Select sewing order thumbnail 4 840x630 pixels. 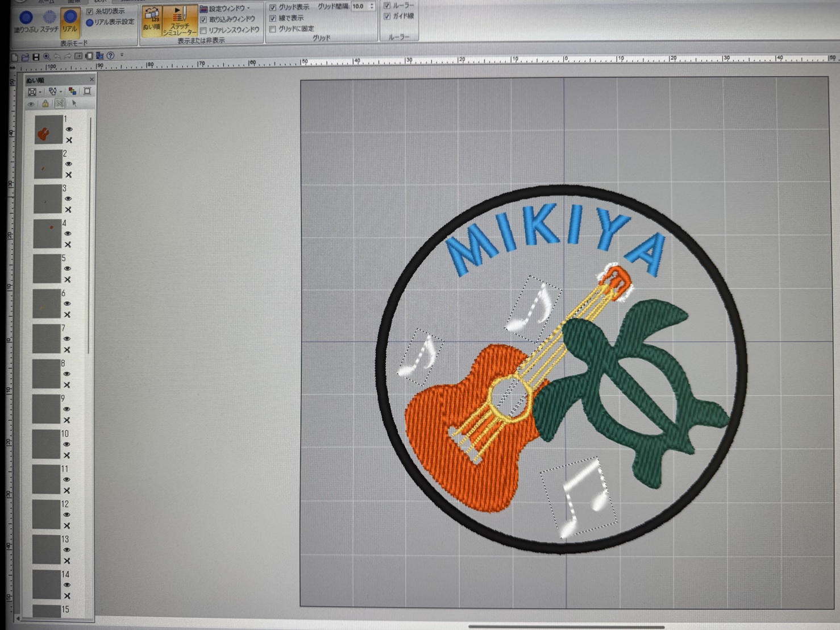47,234
